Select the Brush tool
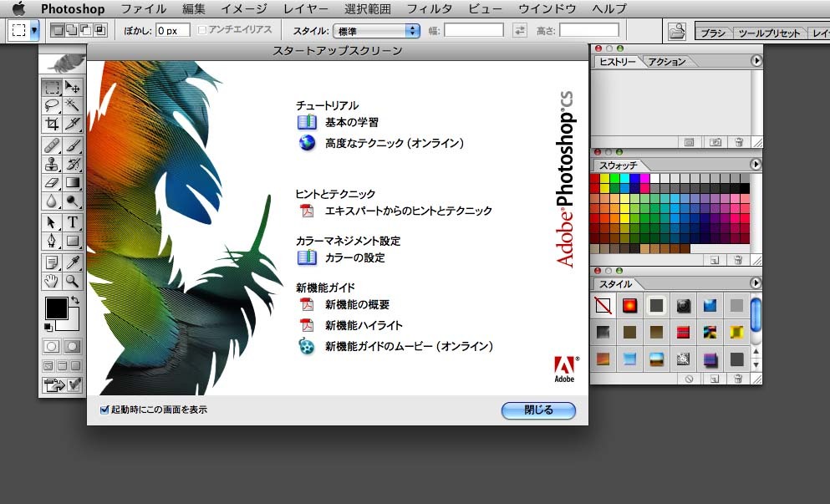The image size is (830, 504). (x=73, y=145)
